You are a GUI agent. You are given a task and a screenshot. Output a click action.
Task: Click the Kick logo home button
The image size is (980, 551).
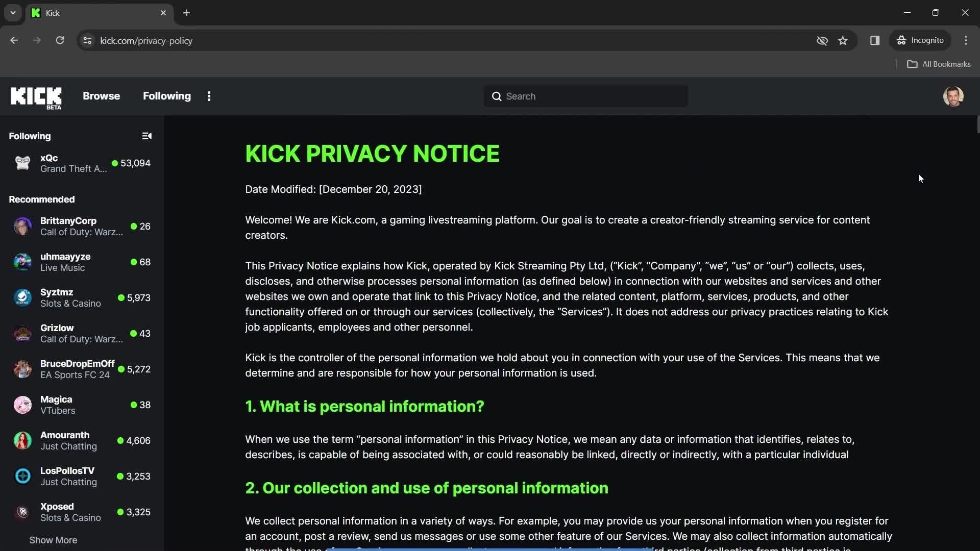36,96
